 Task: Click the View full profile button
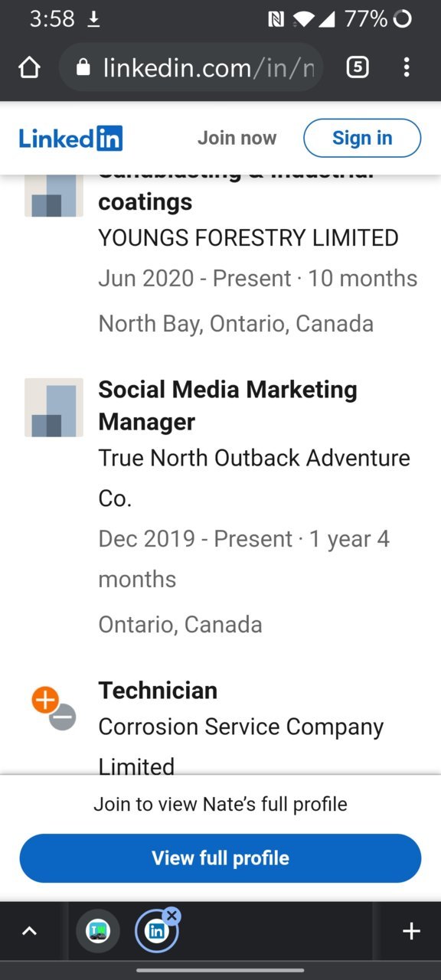[220, 858]
